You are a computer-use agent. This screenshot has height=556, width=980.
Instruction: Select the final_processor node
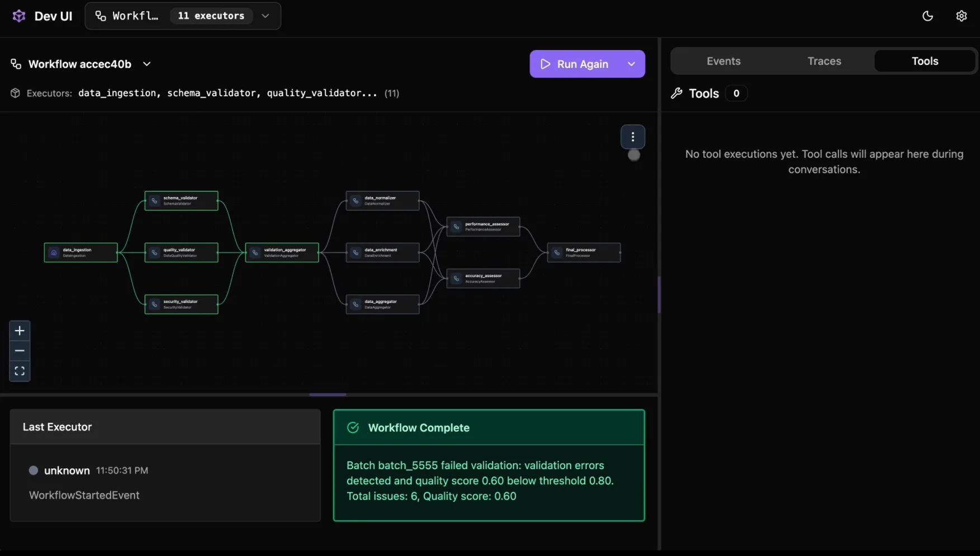click(x=584, y=253)
